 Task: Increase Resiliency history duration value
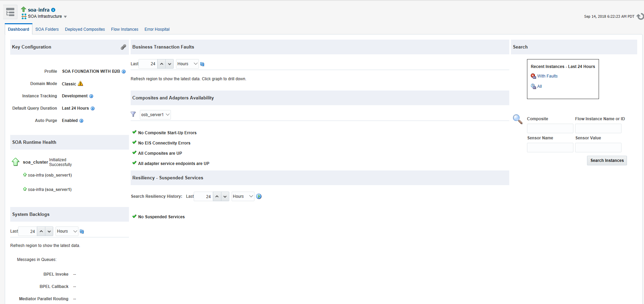[x=217, y=196]
